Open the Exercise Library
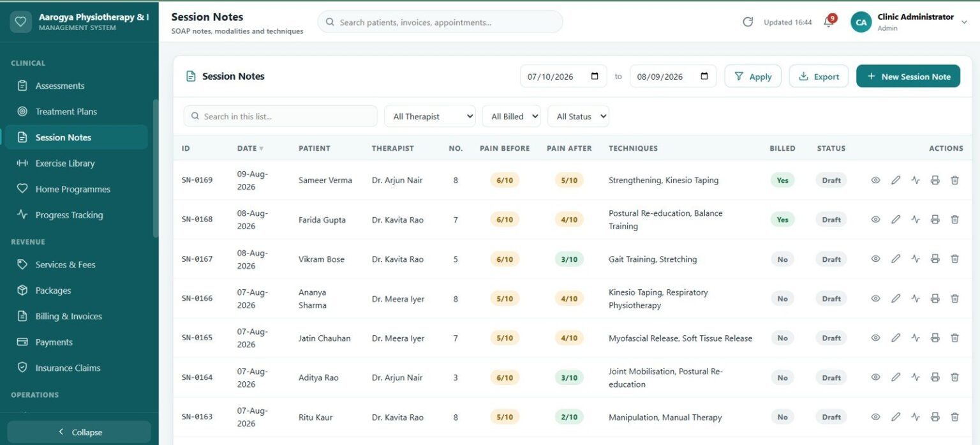The width and height of the screenshot is (980, 445). coord(77,163)
